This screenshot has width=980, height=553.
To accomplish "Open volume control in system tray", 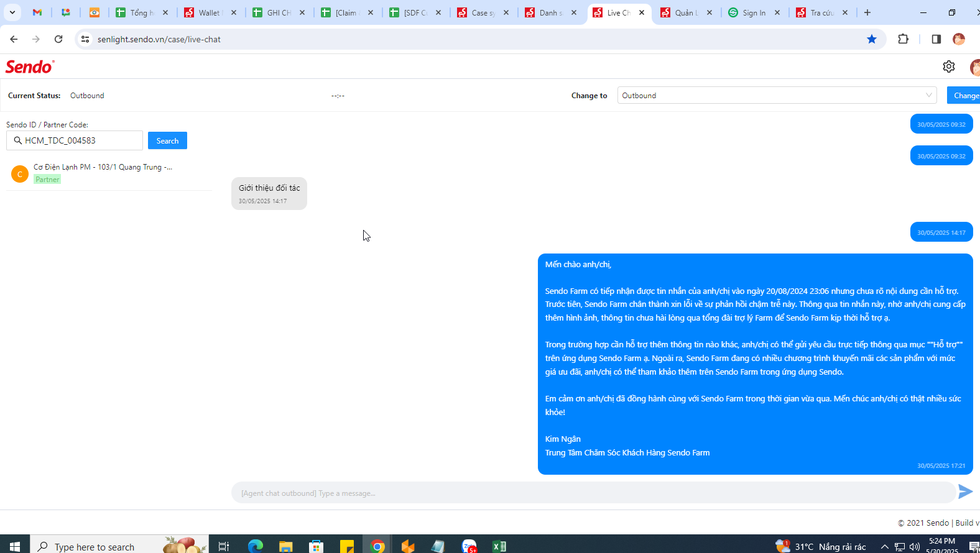I will click(x=915, y=547).
